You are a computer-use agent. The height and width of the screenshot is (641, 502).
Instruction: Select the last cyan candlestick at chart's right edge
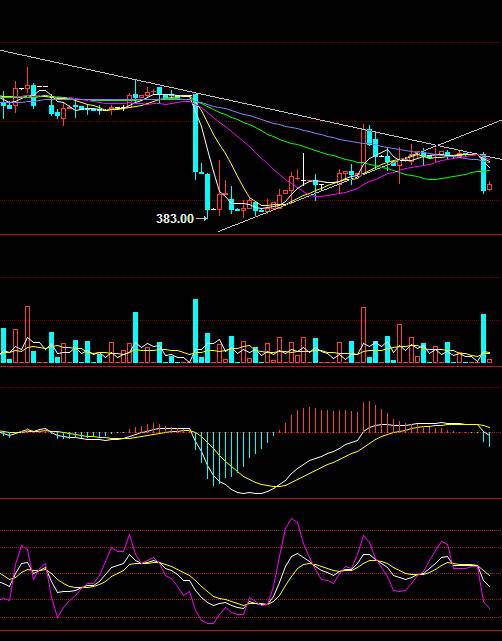click(484, 173)
